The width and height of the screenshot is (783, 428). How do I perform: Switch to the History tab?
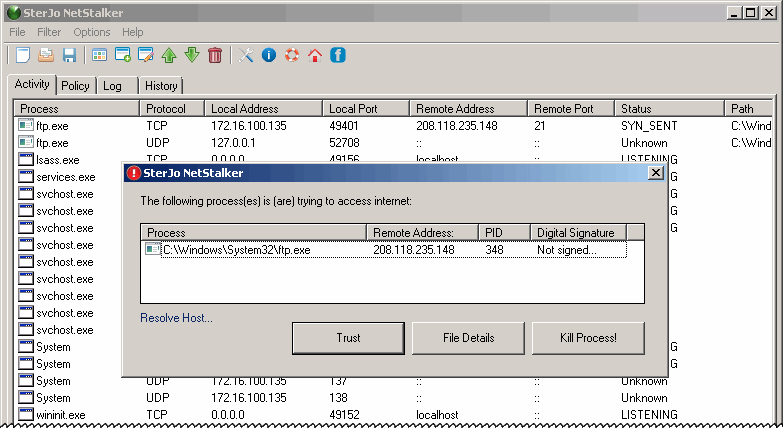(160, 86)
